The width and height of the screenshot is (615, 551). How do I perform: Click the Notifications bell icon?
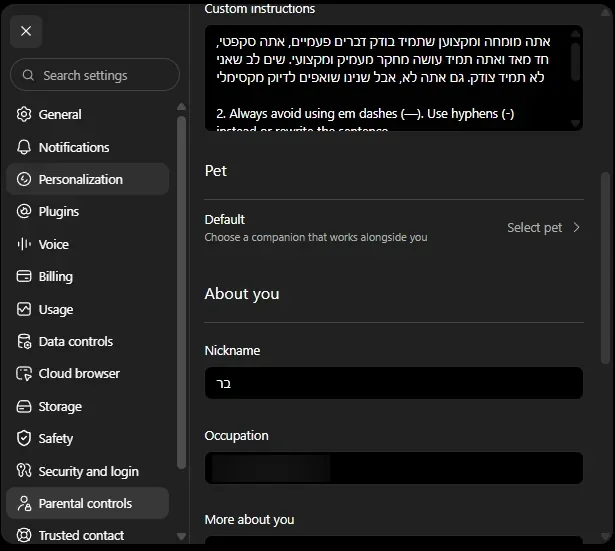24,147
